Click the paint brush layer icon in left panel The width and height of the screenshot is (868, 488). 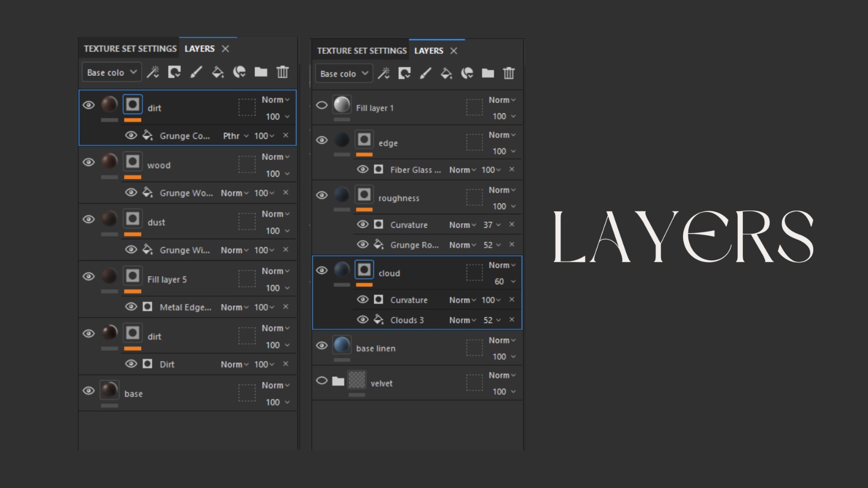tap(196, 72)
